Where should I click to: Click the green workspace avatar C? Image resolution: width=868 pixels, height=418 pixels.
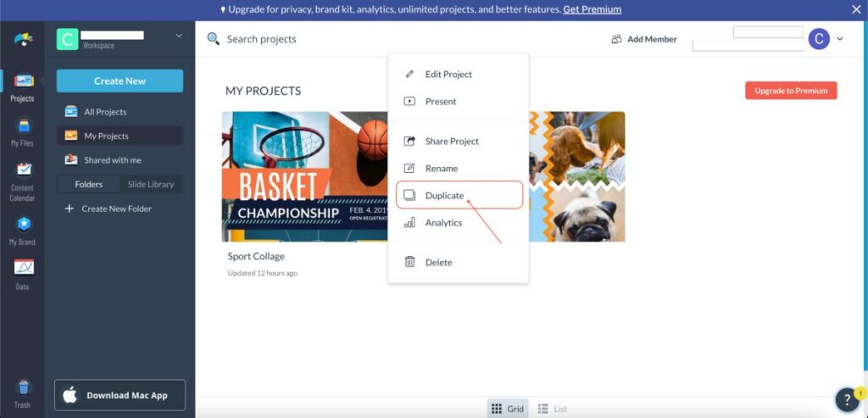click(67, 39)
